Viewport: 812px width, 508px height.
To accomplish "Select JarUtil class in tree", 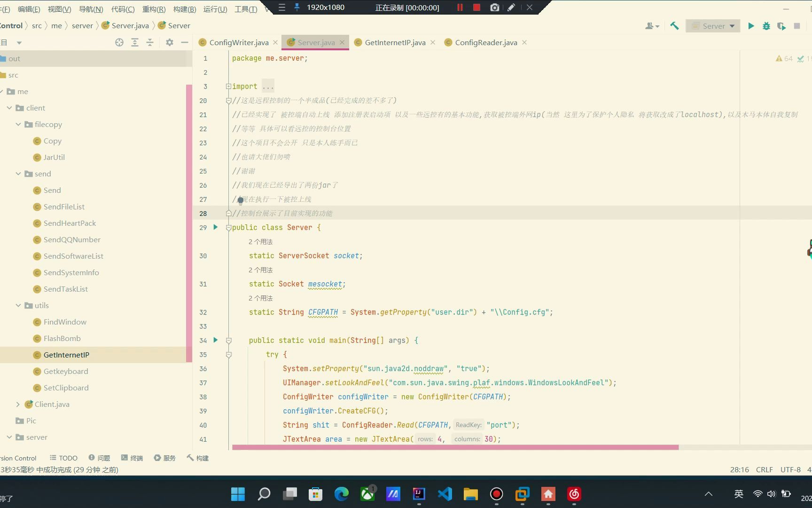I will click(54, 157).
